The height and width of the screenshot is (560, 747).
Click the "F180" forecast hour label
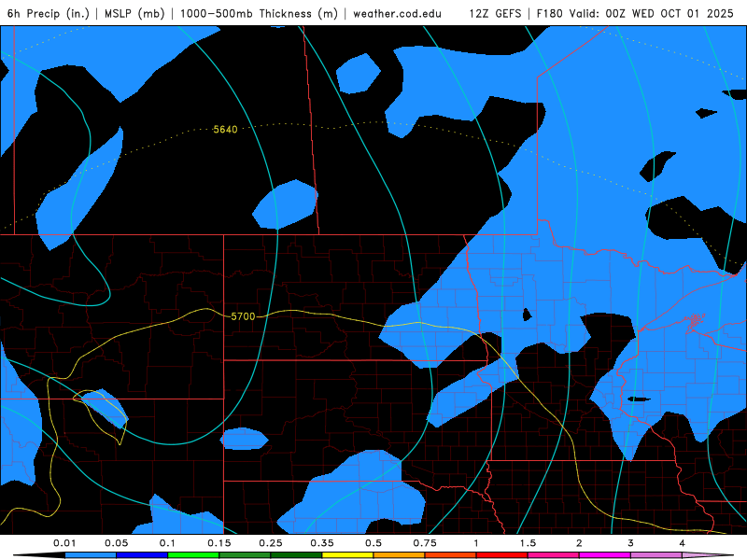click(550, 13)
